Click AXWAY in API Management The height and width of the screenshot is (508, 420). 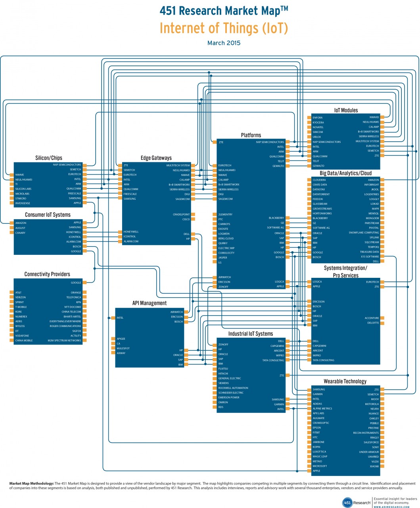121,353
